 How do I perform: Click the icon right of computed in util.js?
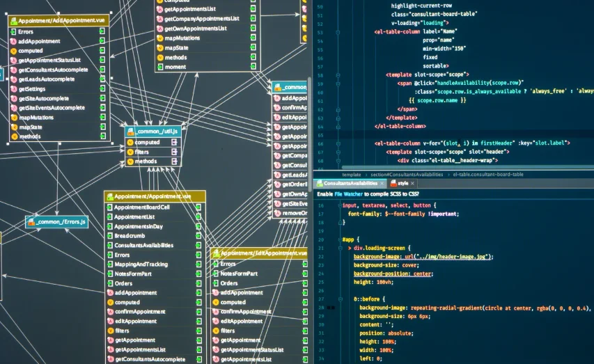point(174,142)
